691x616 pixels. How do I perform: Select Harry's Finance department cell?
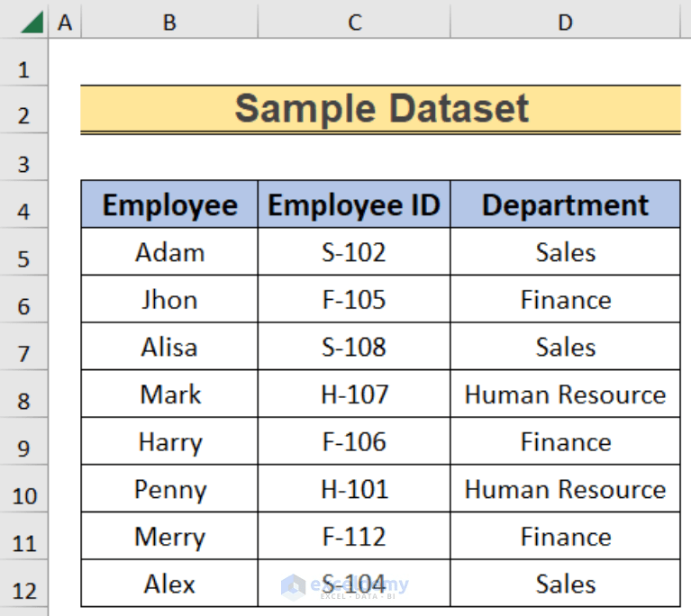566,441
